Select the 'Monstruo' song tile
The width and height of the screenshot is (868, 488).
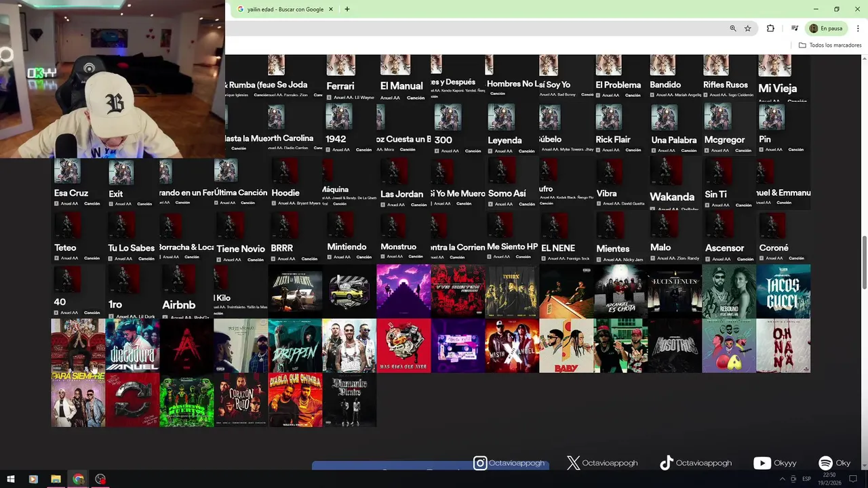[x=403, y=237]
